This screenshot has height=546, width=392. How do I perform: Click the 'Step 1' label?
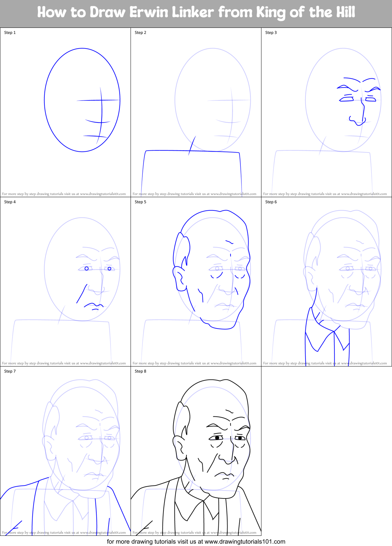click(10, 33)
